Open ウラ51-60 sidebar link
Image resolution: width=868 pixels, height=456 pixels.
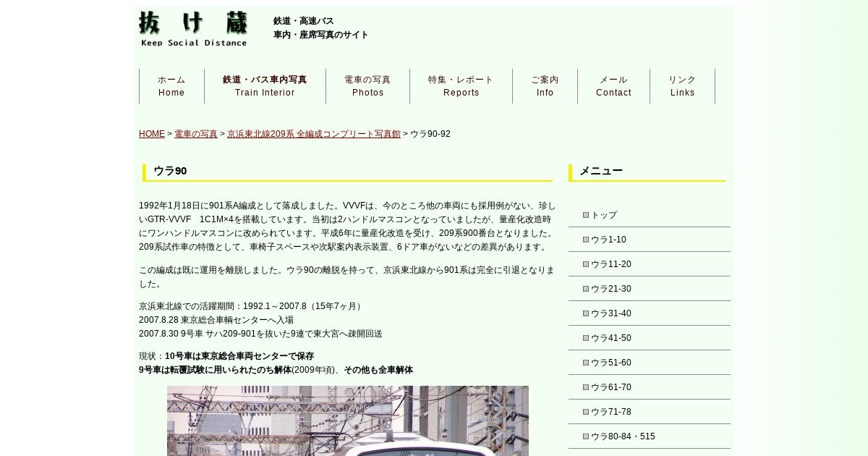click(x=650, y=363)
